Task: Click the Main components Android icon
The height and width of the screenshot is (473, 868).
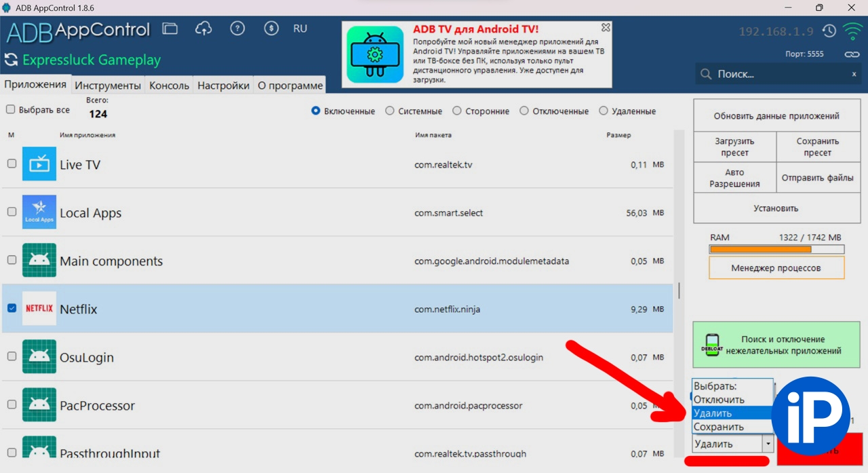Action: (39, 260)
